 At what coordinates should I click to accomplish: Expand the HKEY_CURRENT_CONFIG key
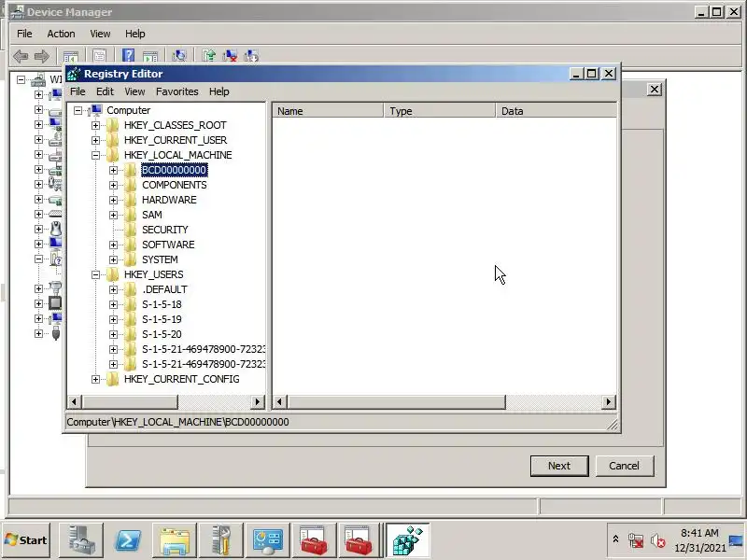tap(95, 380)
